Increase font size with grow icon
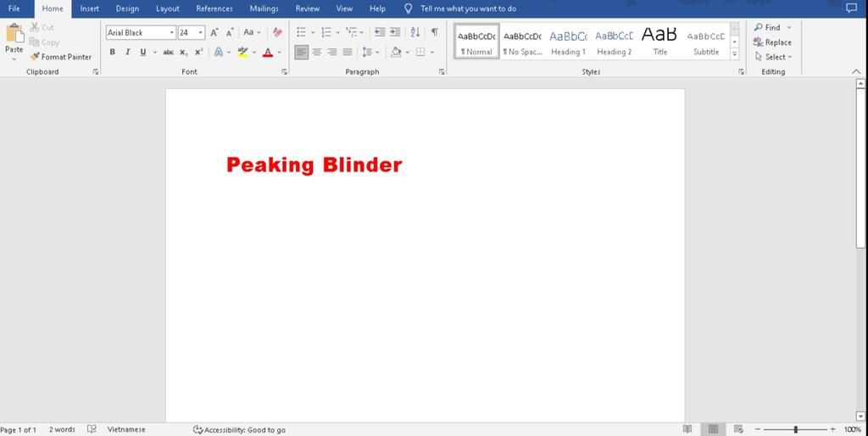868x436 pixels. click(214, 33)
